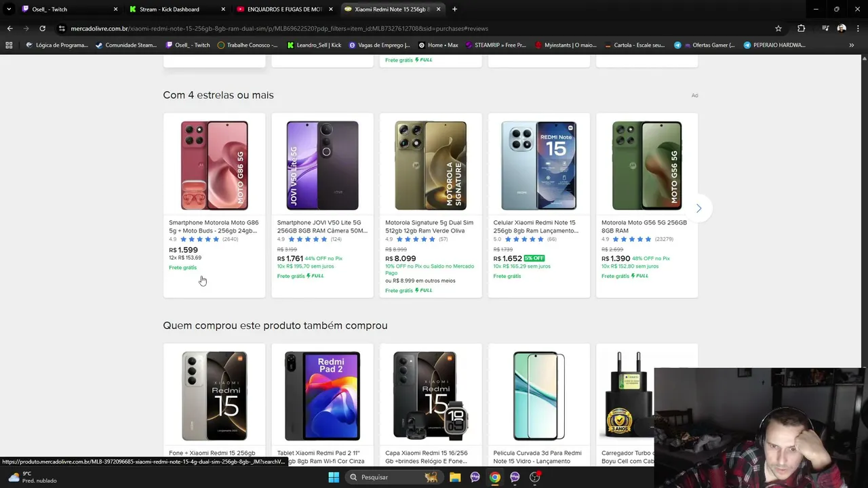Viewport: 868px width, 488px height.
Task: Open the Cartola - Escale seu... bookmark
Action: 634,45
